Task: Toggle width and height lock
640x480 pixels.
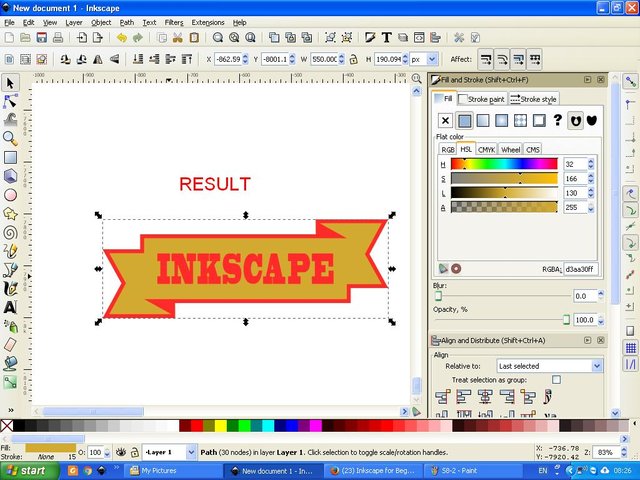Action: pos(353,60)
